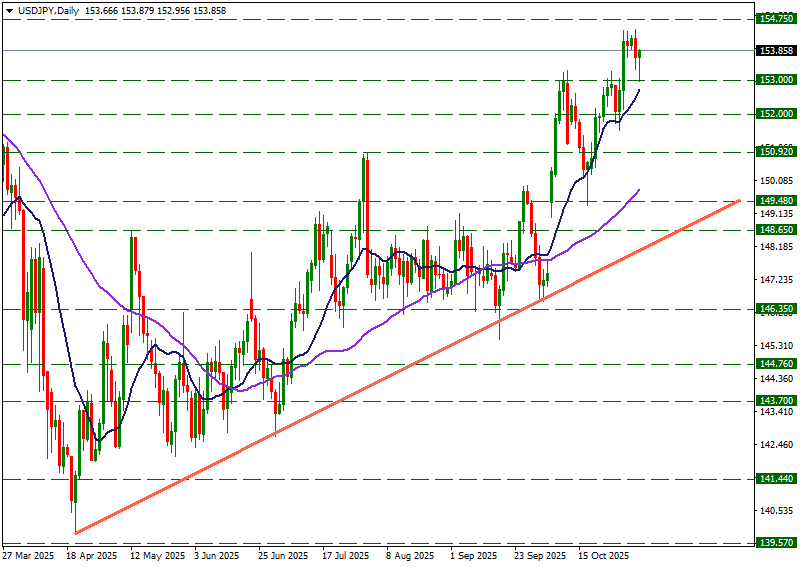Image resolution: width=800 pixels, height=567 pixels.
Task: Click the 15 Oct 2025 date label
Action: 603,555
